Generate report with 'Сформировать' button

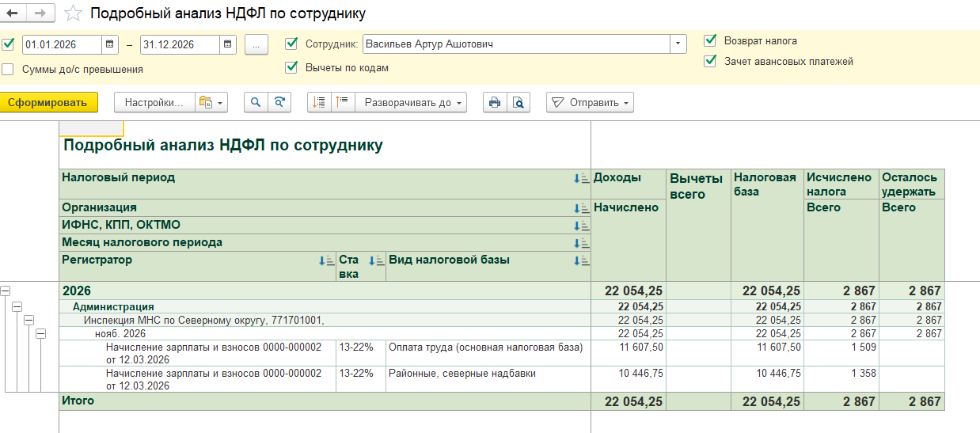[x=49, y=102]
